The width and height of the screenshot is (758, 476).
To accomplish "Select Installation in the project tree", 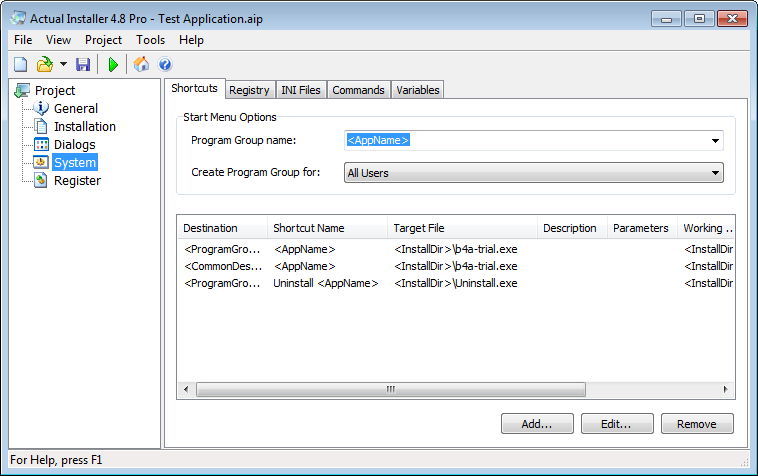I will [x=85, y=127].
